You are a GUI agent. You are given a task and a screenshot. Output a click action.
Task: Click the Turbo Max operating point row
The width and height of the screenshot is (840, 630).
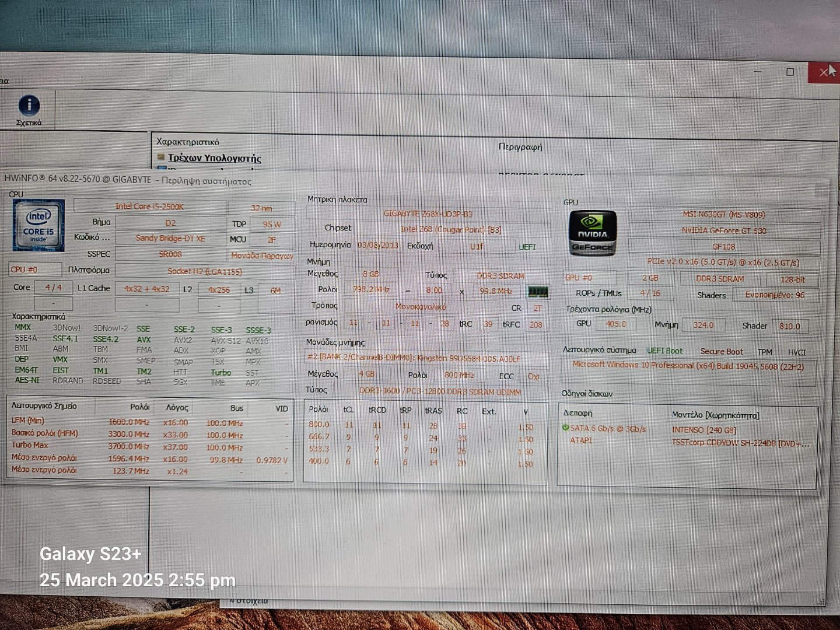coord(149,446)
